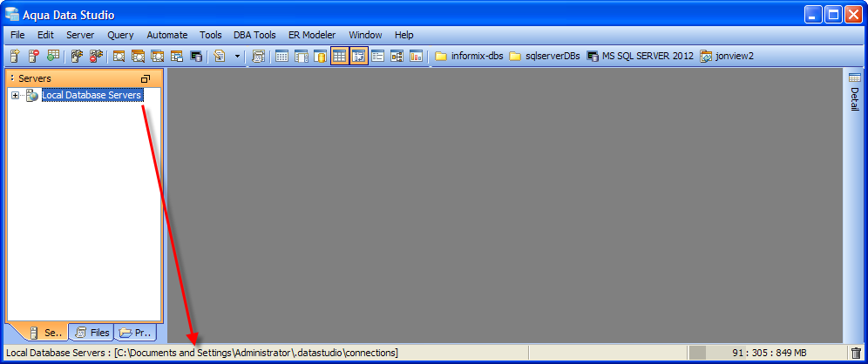Open the Query menu
The height and width of the screenshot is (364, 868).
pos(120,35)
